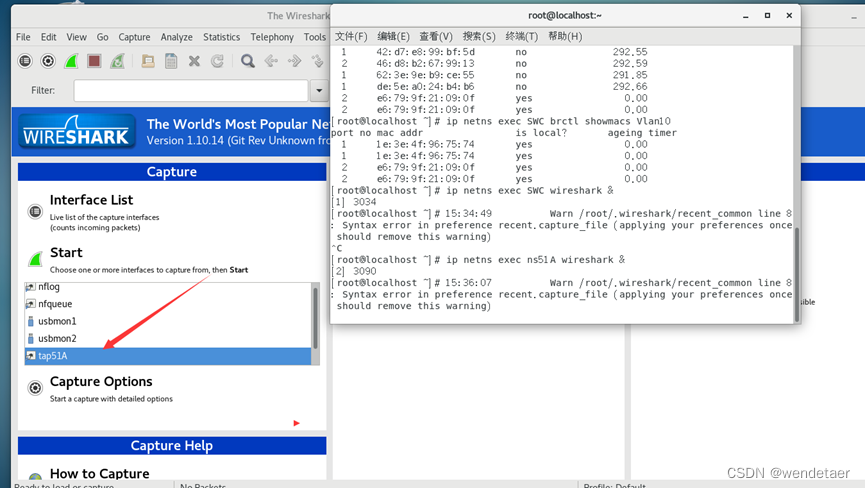This screenshot has width=865, height=488.
Task: Save the capture file with the toolbar icon
Action: (x=171, y=61)
